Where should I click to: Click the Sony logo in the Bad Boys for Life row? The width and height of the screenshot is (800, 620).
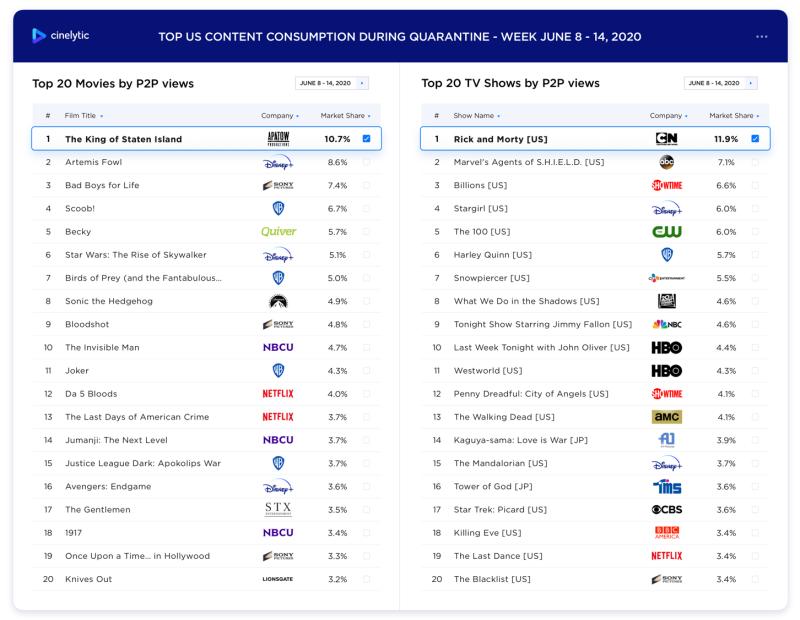278,185
